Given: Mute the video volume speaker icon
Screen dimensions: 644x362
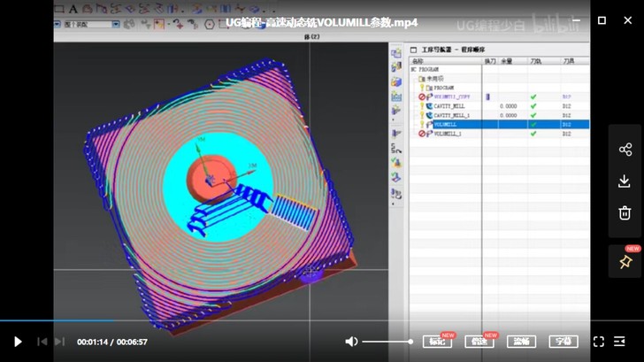Looking at the screenshot, I should (351, 342).
